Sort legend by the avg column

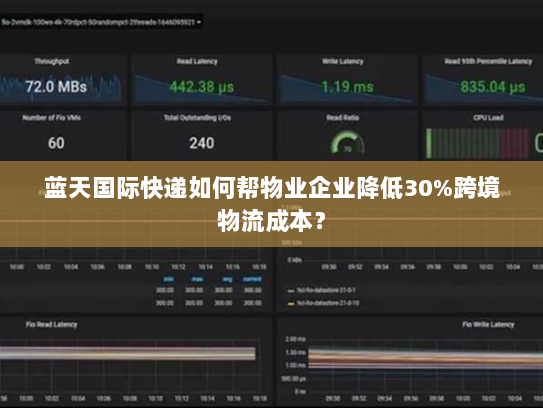[228, 279]
